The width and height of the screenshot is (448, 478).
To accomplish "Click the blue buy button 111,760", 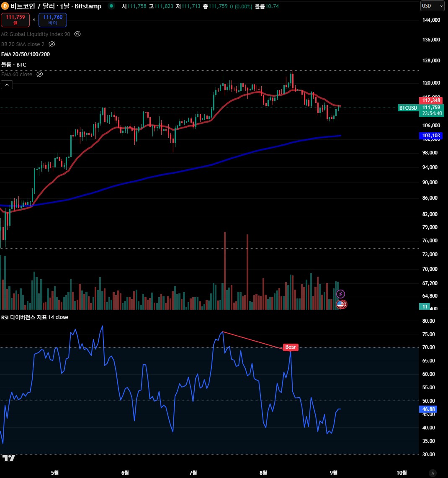I will [53, 20].
